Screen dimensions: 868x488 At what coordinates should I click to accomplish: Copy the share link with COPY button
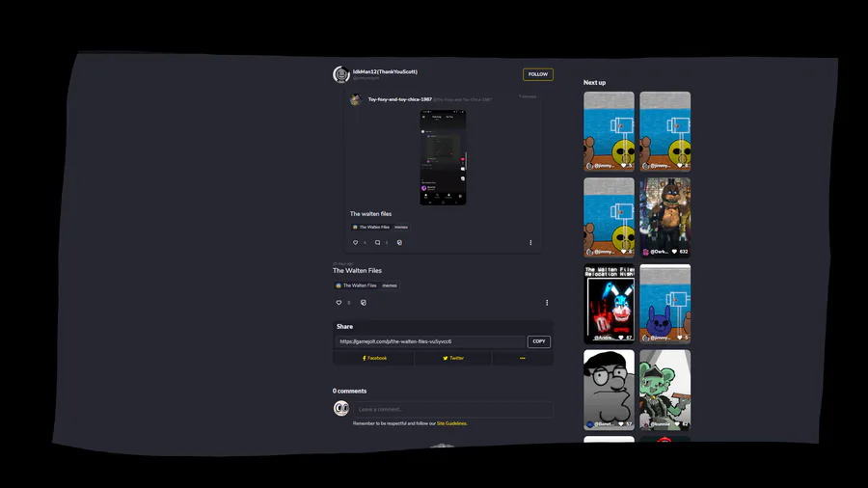(x=538, y=341)
